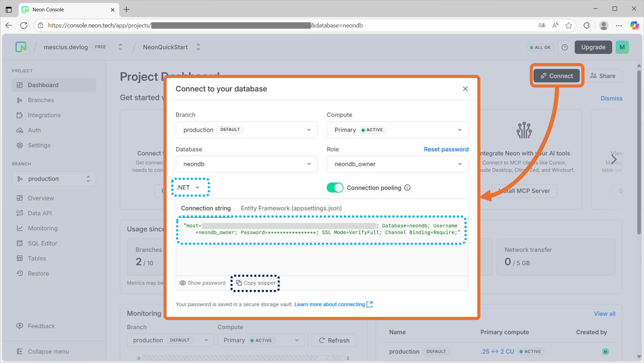Open the user avatar M icon
The image size is (644, 363).
(622, 47)
